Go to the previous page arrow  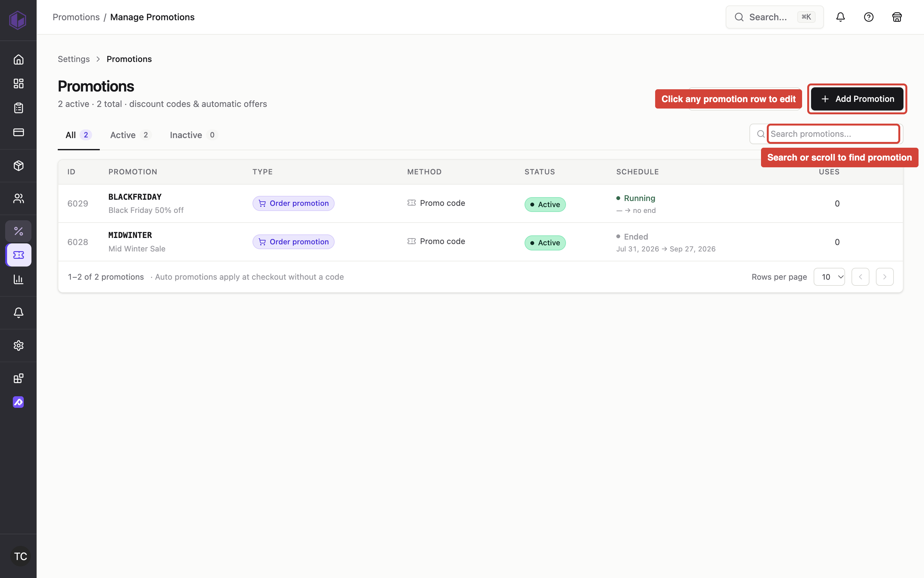tap(860, 277)
